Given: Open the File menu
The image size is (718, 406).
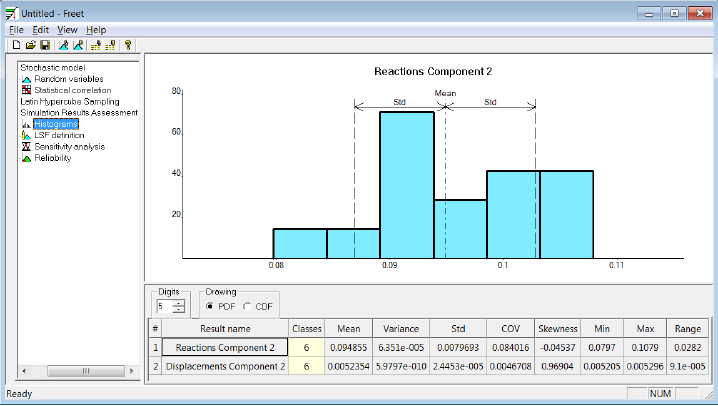Looking at the screenshot, I should pos(16,30).
